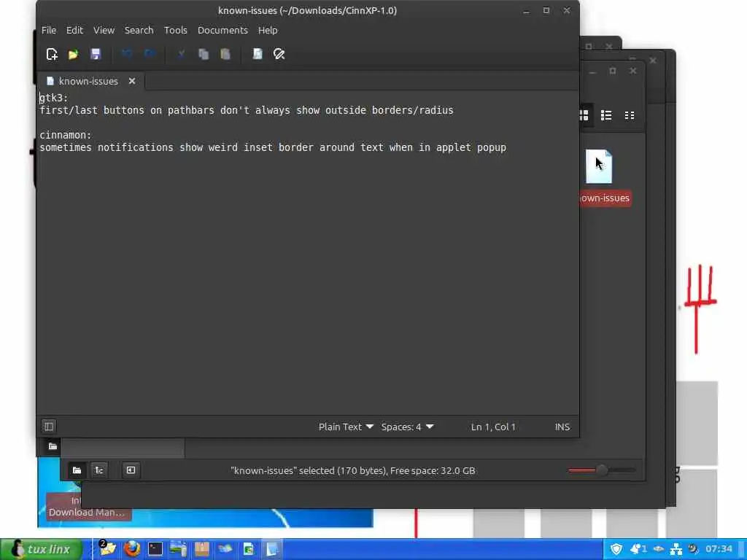Open Find and Replace toolbar icon
This screenshot has height=560, width=747.
point(279,54)
